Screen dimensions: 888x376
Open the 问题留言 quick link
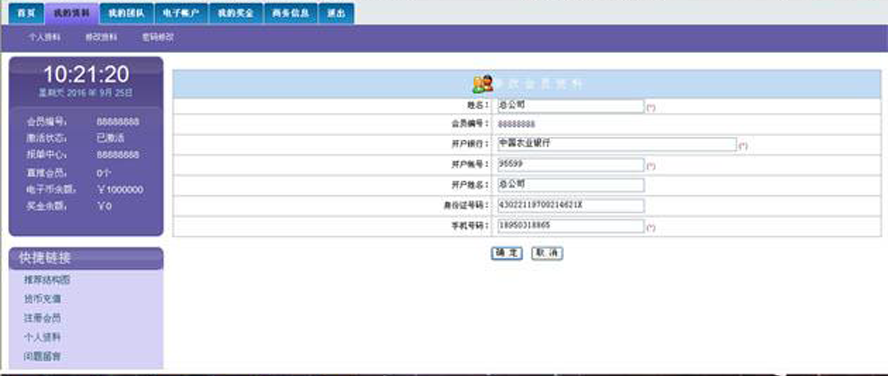coord(42,357)
